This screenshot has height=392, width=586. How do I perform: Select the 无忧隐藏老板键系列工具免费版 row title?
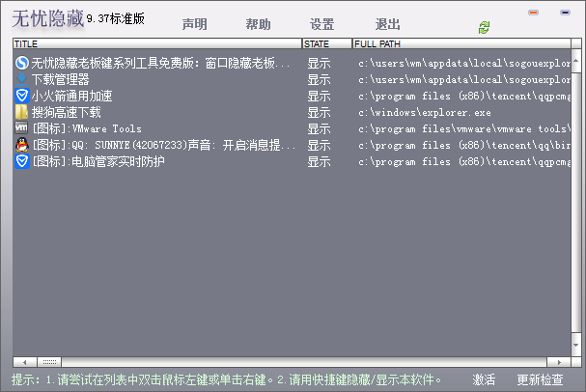coord(160,63)
